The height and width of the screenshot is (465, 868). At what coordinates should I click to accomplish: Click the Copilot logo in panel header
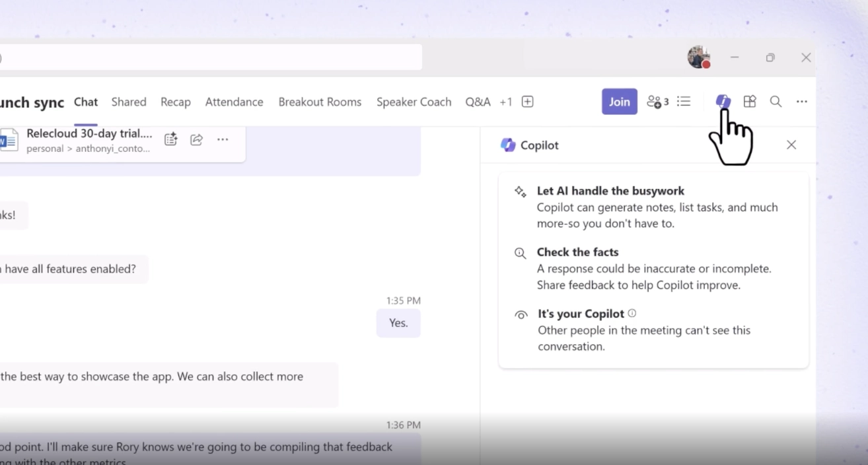click(508, 145)
